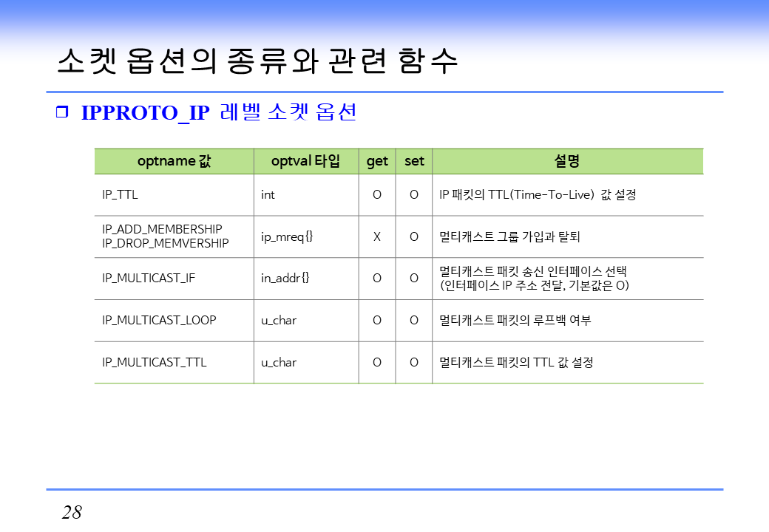The height and width of the screenshot is (532, 769).
Task: Select description 멀티캐스트 패킷의 루프백 여부
Action: [515, 320]
